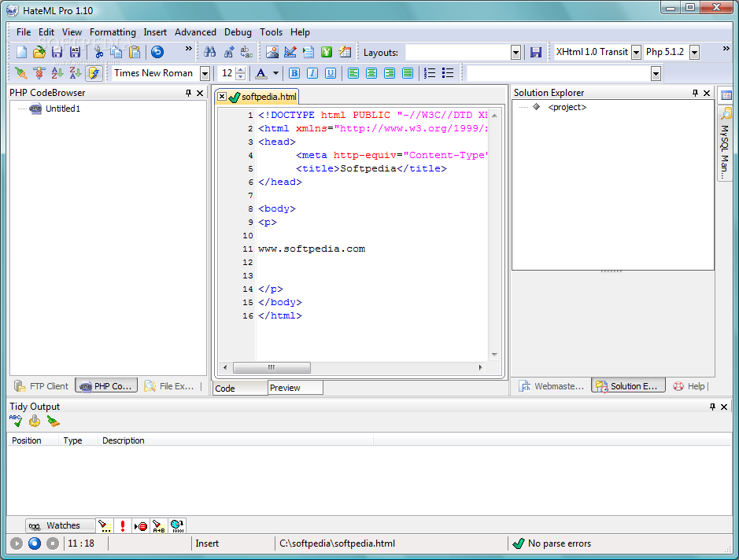Open the XHtml 1.0 Transit doctype dropdown
Image resolution: width=739 pixels, height=560 pixels.
[636, 52]
